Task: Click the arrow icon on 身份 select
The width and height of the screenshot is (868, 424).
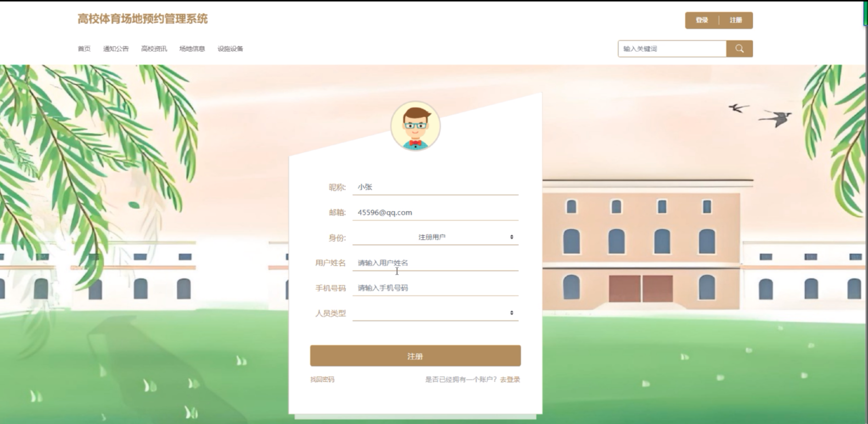Action: pyautogui.click(x=511, y=237)
